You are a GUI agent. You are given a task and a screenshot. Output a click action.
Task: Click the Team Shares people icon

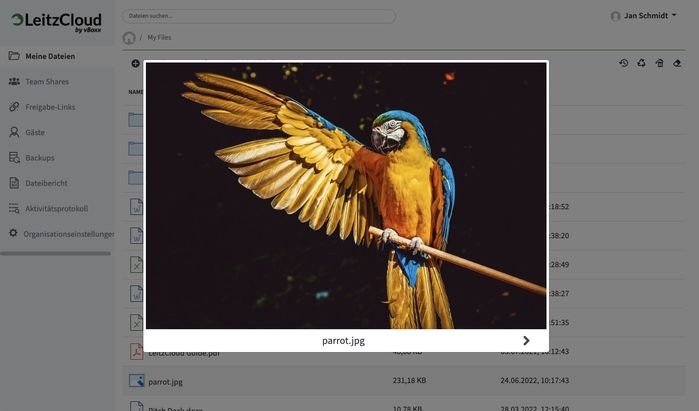click(x=14, y=81)
